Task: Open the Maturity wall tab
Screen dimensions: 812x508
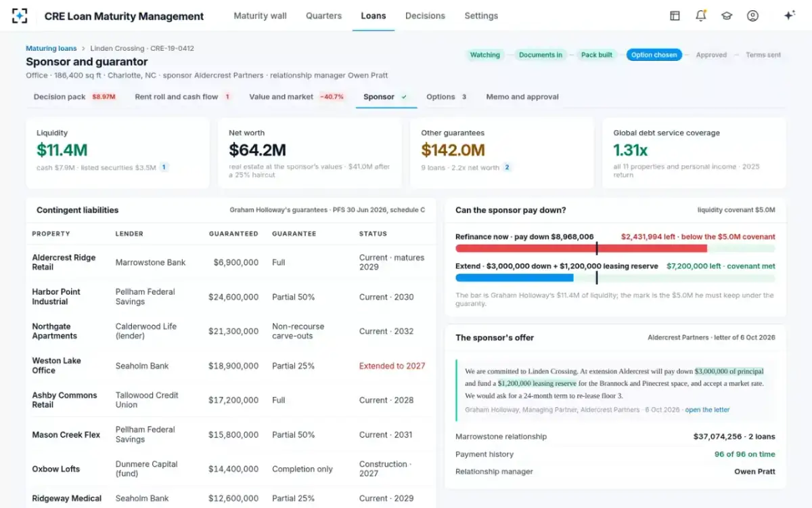Action: click(x=260, y=16)
